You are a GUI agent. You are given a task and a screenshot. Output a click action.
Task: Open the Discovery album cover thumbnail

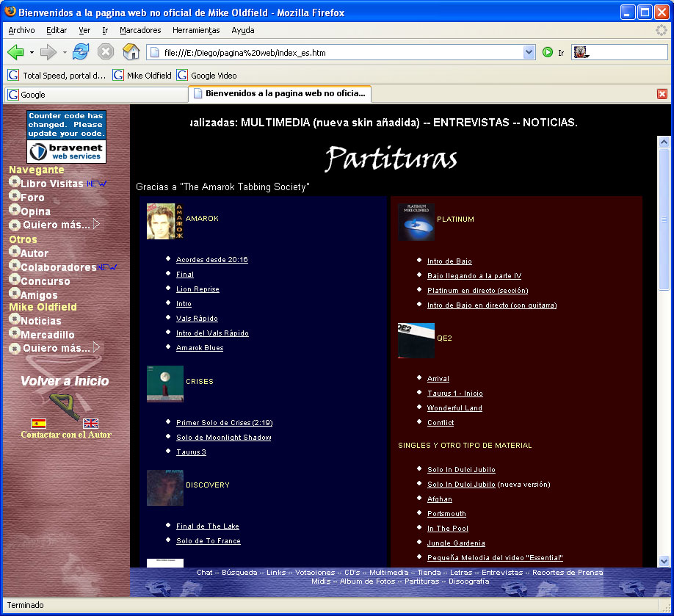[x=165, y=488]
